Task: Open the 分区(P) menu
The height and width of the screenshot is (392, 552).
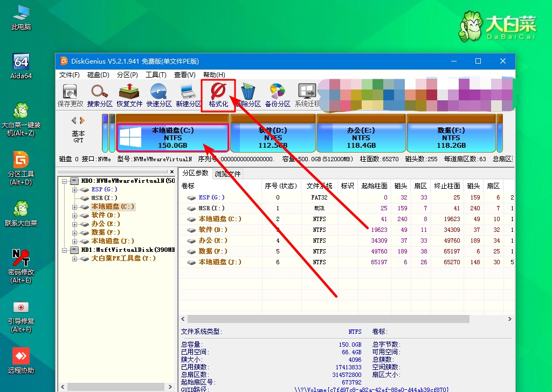Action: pos(127,75)
